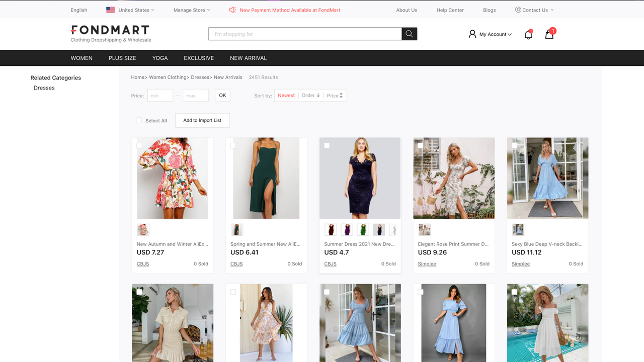
Task: Check the navy lace dress product checkbox
Action: [327, 145]
